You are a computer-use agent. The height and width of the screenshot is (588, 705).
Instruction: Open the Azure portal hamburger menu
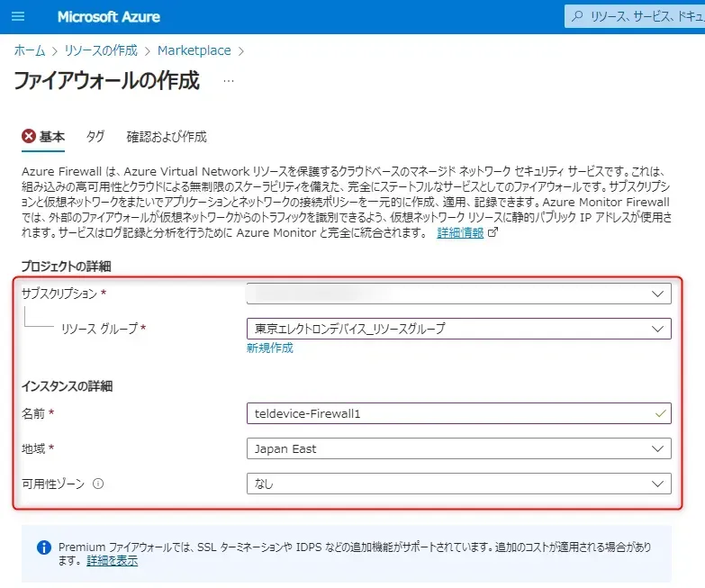18,17
